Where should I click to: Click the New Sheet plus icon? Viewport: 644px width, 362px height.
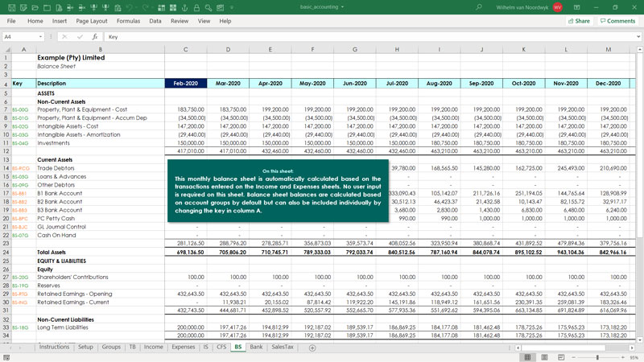point(312,348)
